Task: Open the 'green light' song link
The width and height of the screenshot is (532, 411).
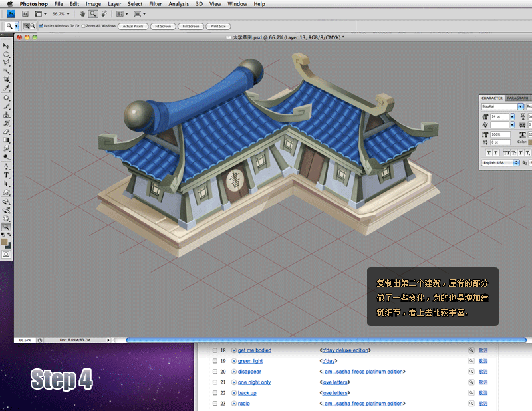Action: (250, 361)
